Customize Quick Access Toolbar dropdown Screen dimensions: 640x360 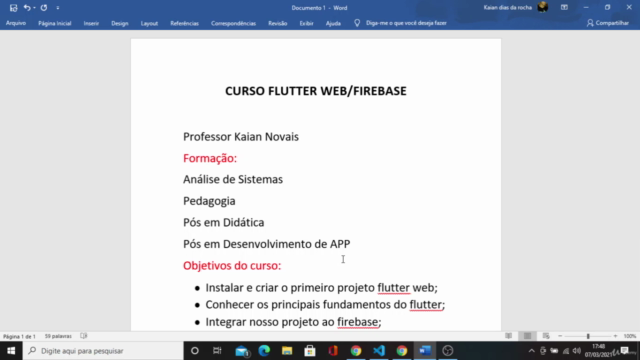pos(58,8)
